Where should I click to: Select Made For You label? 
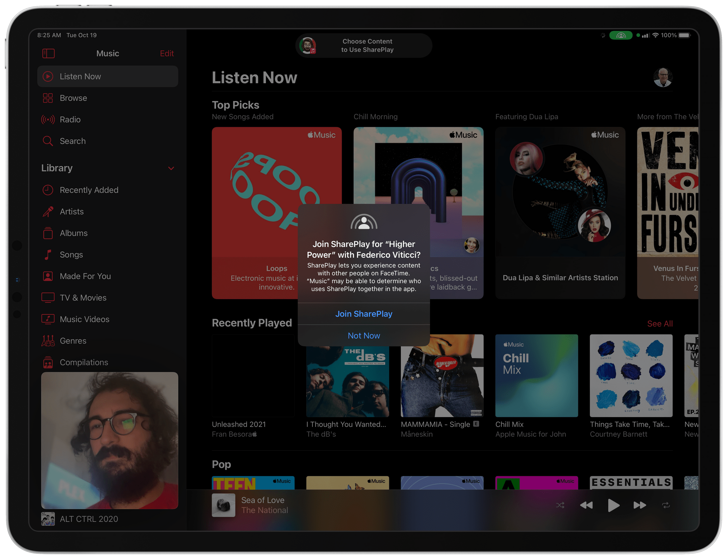85,276
